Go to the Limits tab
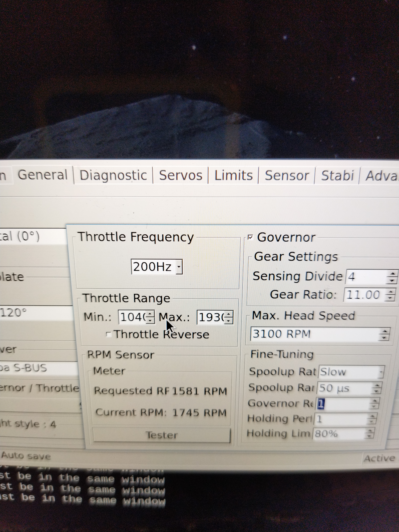Image resolution: width=399 pixels, height=532 pixels. pyautogui.click(x=233, y=175)
